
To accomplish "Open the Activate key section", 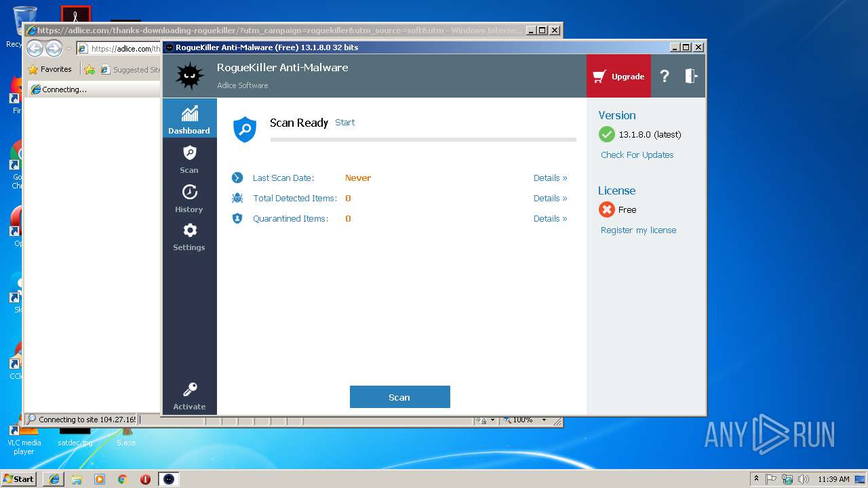I will click(189, 396).
